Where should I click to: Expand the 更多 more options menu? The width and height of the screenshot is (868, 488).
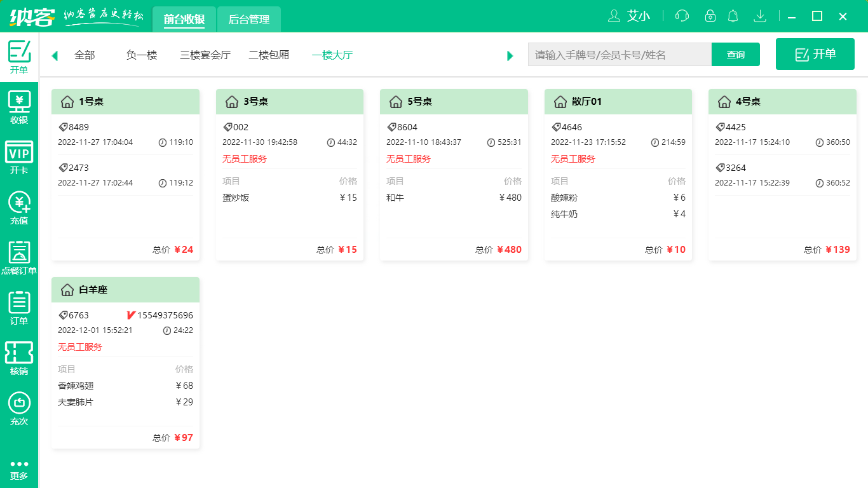tap(19, 469)
